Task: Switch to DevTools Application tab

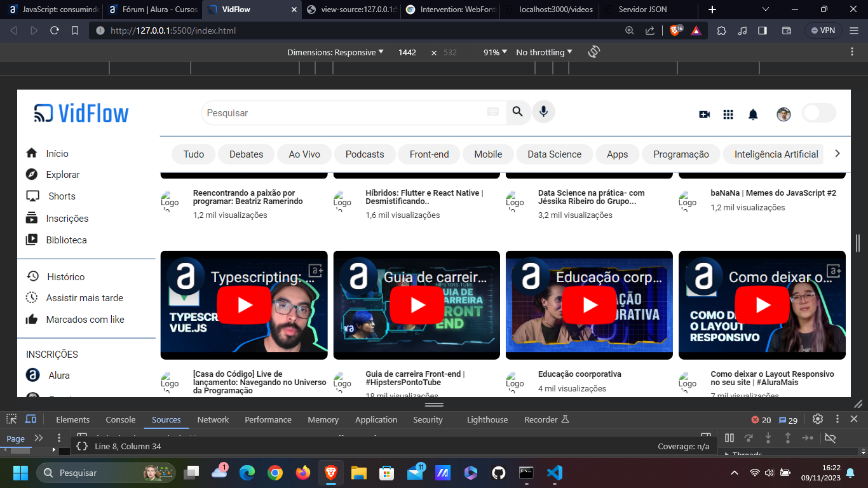Action: [376, 419]
